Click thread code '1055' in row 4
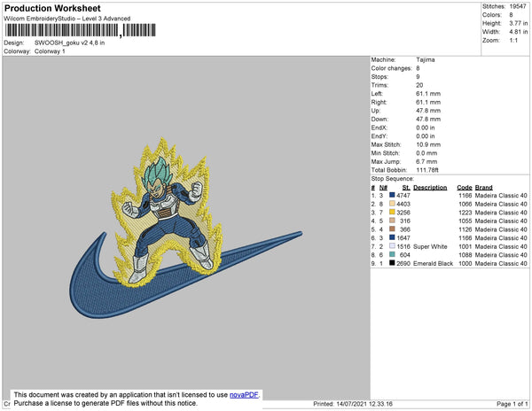 pos(465,221)
